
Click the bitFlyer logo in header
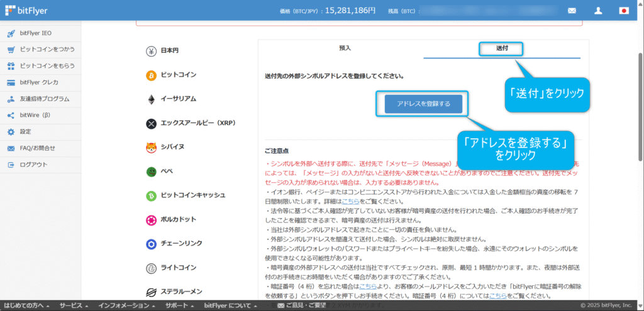26,11
